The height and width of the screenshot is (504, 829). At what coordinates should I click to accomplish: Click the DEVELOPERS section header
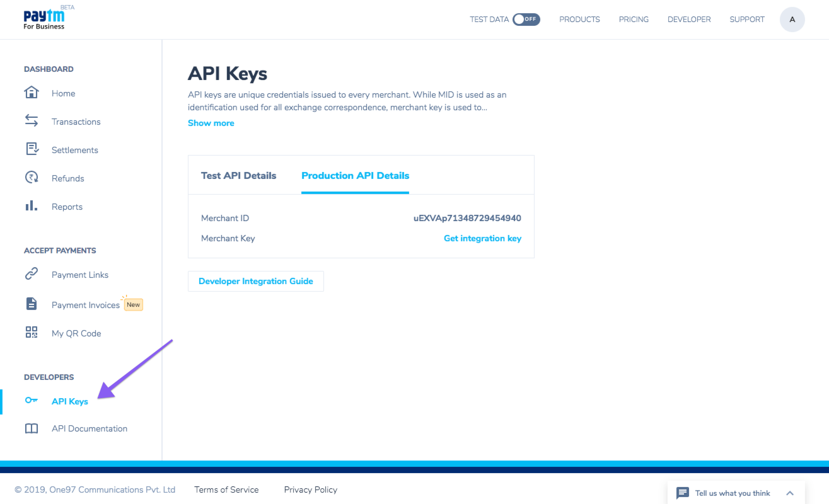click(49, 377)
